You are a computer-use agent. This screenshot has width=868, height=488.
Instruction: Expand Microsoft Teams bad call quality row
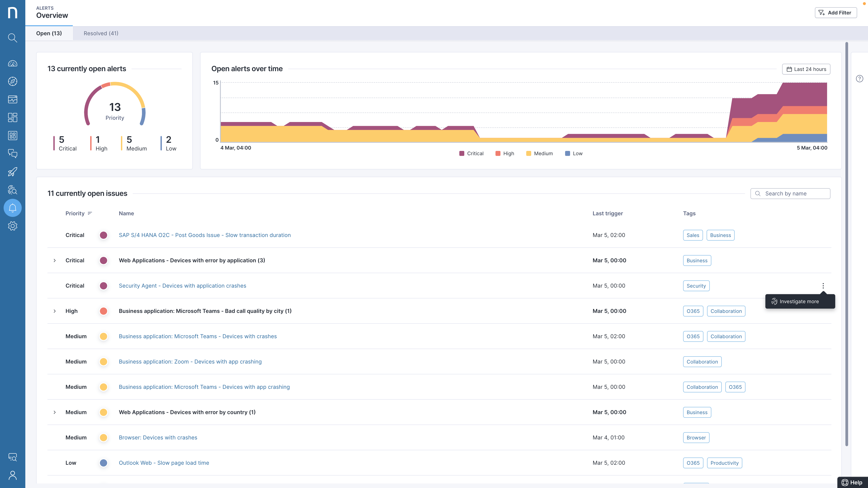tap(54, 311)
